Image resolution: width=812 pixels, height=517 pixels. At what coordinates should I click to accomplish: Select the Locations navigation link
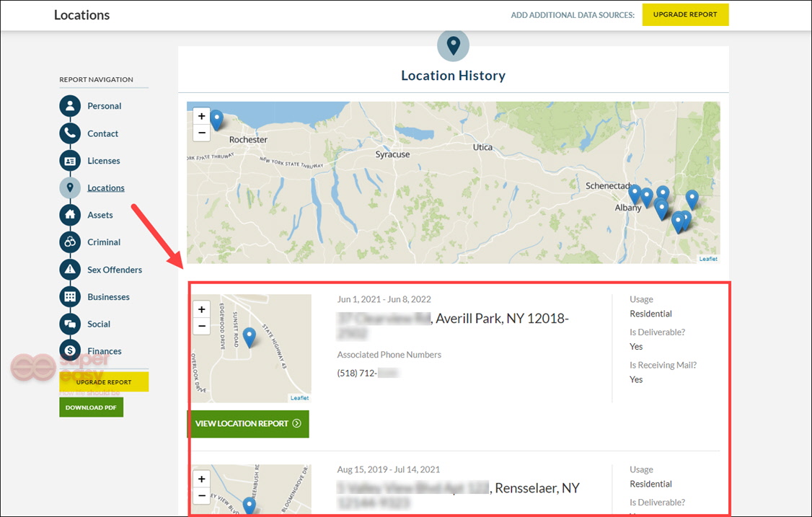pos(105,187)
